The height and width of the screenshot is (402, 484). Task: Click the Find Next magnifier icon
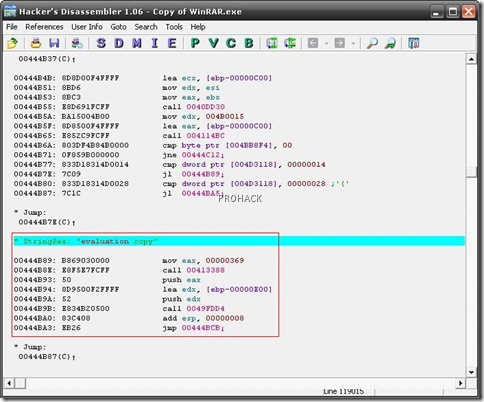[390, 43]
